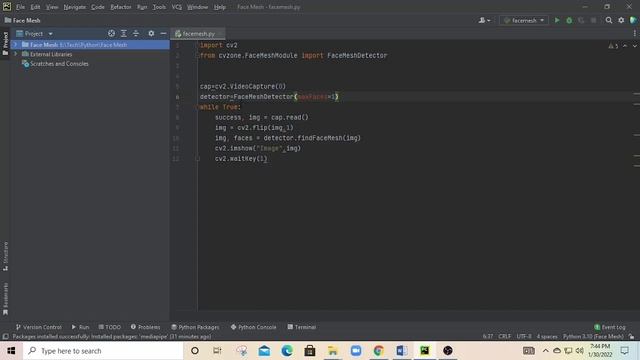Click Expand All in Project panel
This screenshot has width=640, height=360.
124,33
